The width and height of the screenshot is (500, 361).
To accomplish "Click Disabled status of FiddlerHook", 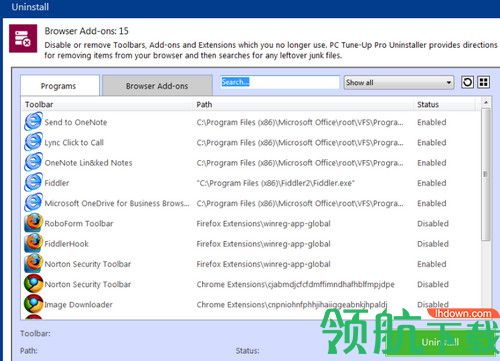I will [433, 244].
